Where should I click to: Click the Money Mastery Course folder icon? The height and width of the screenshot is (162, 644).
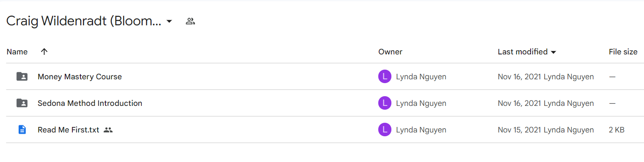click(x=22, y=76)
